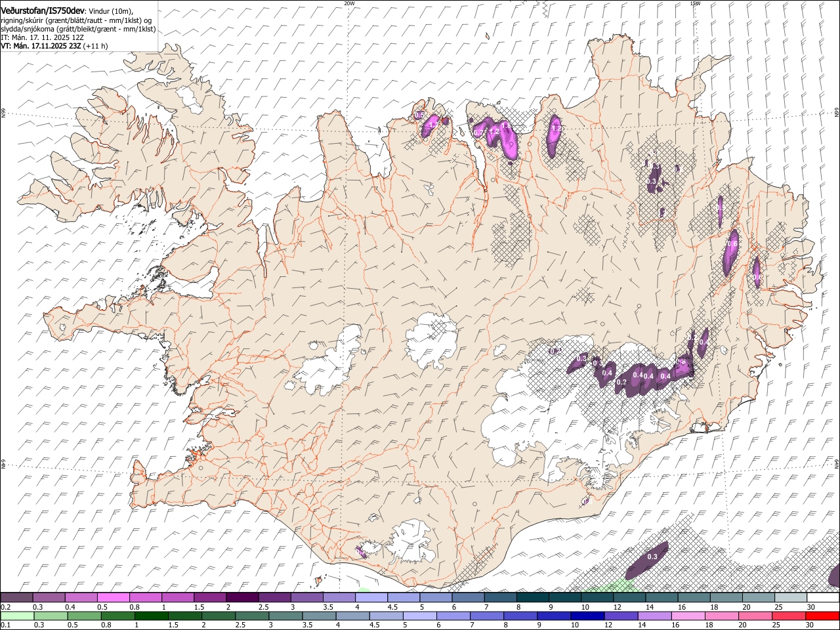Pick the light periwinkle 4 swatch in snow scale
This screenshot has width=840, height=630.
click(x=371, y=598)
